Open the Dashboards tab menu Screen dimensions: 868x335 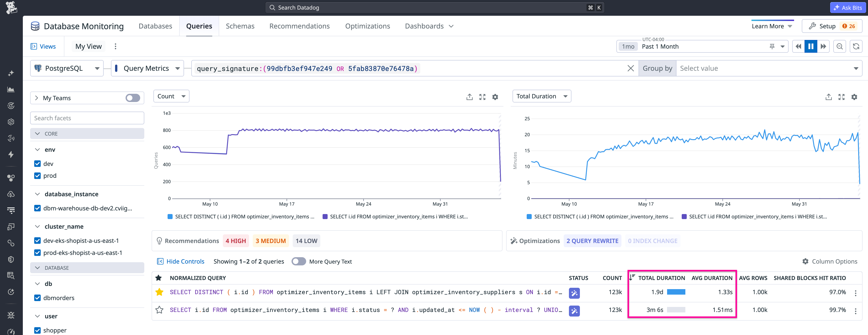[x=429, y=26]
